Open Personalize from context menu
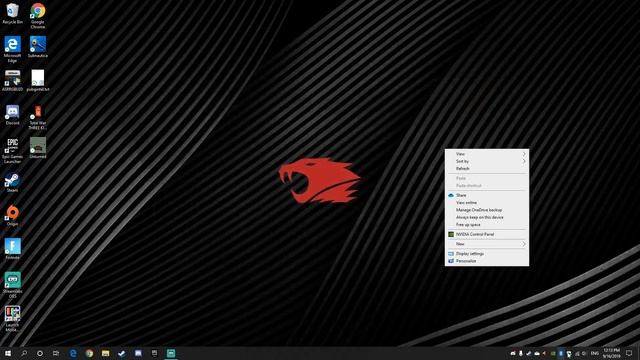 (x=487, y=261)
